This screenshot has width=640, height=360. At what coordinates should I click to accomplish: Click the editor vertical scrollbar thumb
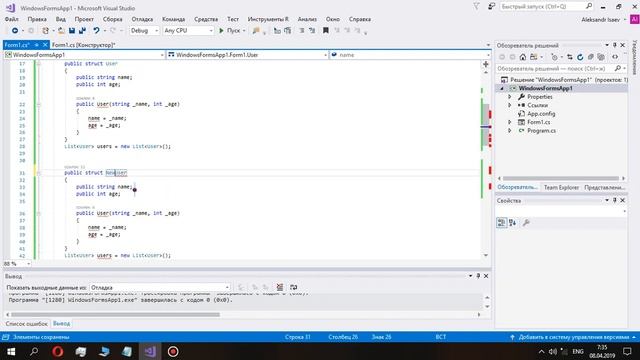pyautogui.click(x=485, y=124)
